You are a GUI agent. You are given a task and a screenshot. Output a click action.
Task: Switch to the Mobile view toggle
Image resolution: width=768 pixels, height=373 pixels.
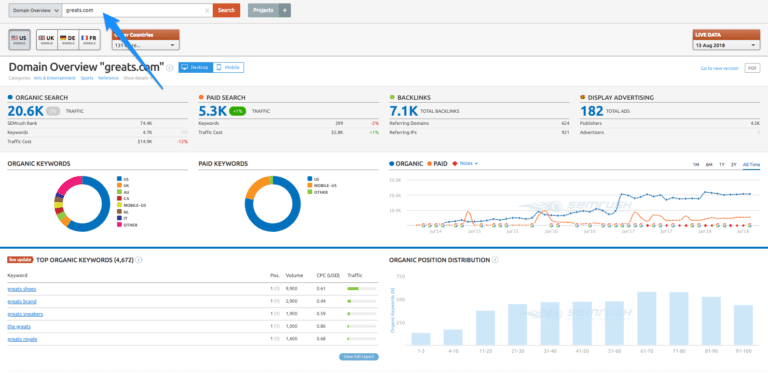(228, 68)
